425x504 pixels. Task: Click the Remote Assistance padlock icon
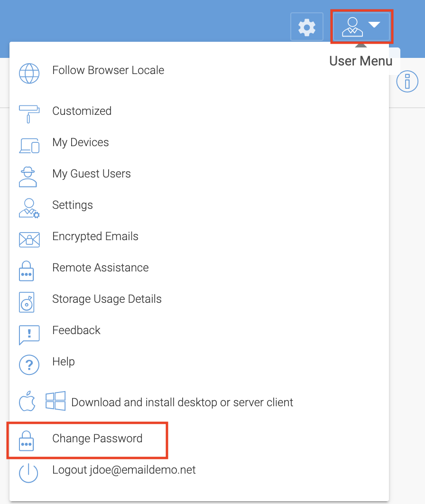(x=27, y=271)
